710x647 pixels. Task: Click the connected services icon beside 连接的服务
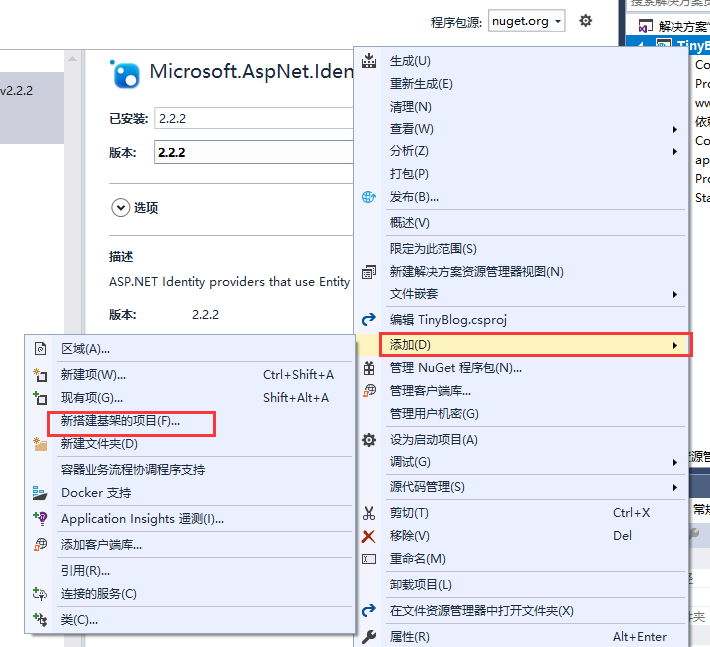(40, 594)
